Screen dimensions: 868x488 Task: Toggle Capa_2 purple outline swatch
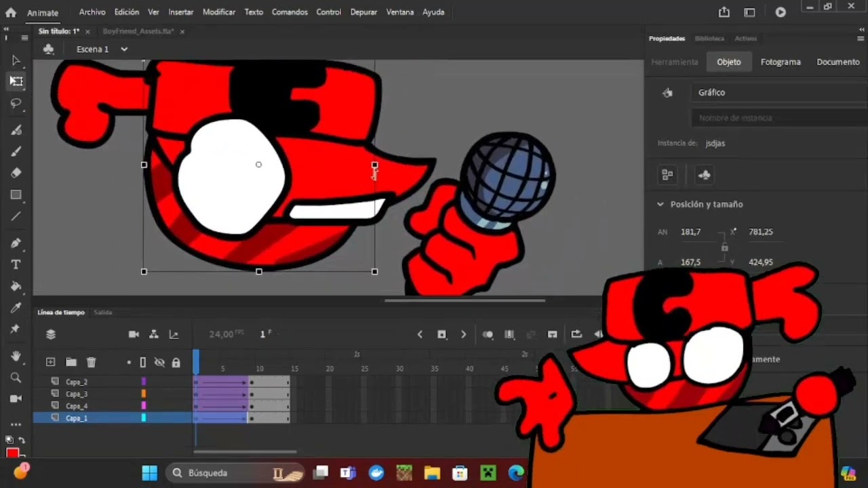pos(143,382)
